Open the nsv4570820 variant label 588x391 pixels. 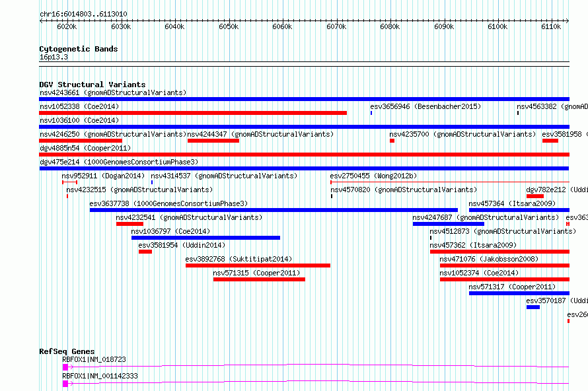pyautogui.click(x=404, y=190)
